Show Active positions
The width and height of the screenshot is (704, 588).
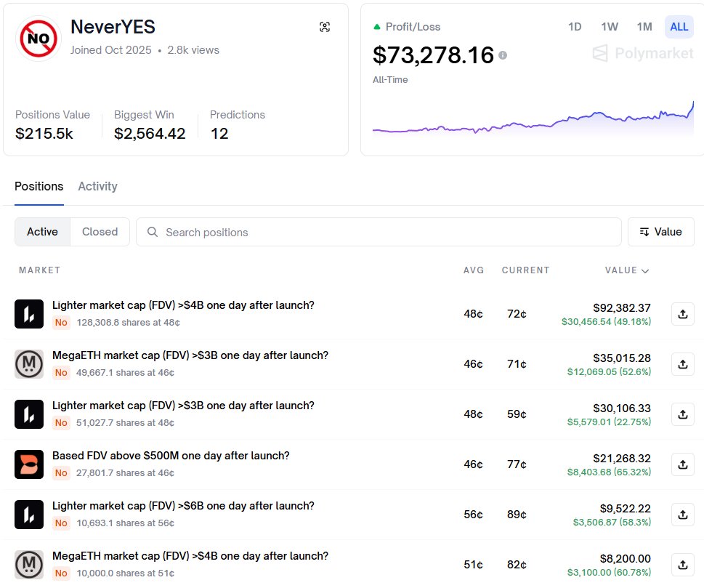(x=42, y=232)
